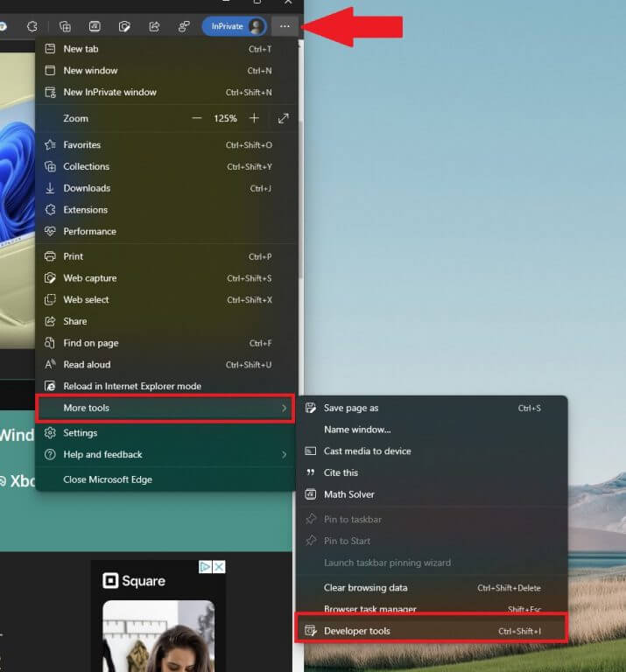626x672 pixels.
Task: Decrease zoom with the minus button
Action: click(x=197, y=118)
